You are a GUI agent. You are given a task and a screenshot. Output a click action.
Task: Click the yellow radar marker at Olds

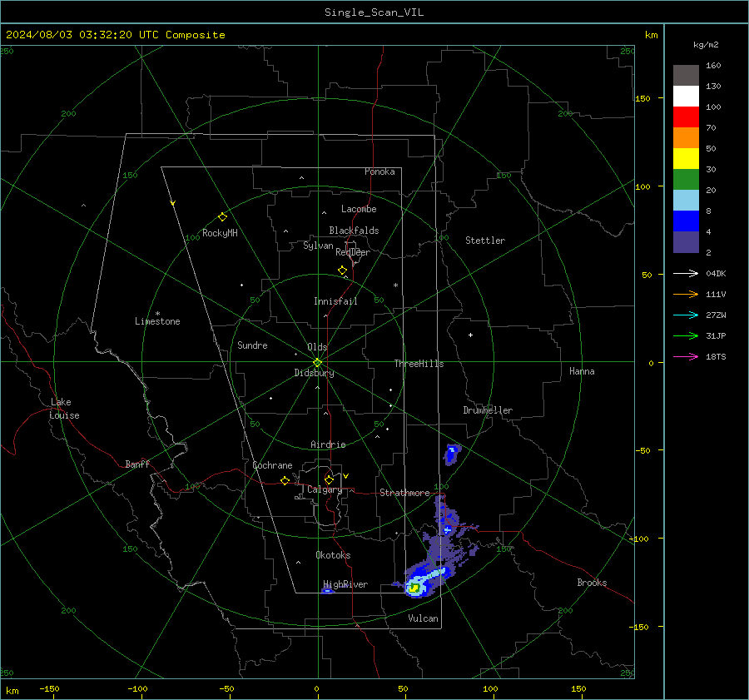(317, 363)
